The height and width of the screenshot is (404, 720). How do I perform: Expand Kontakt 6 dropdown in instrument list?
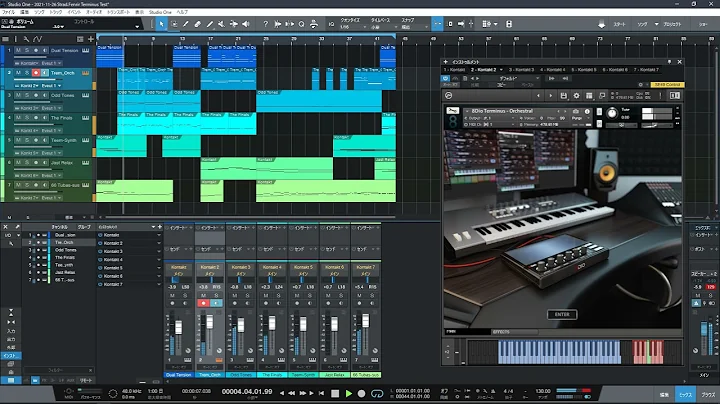(159, 276)
